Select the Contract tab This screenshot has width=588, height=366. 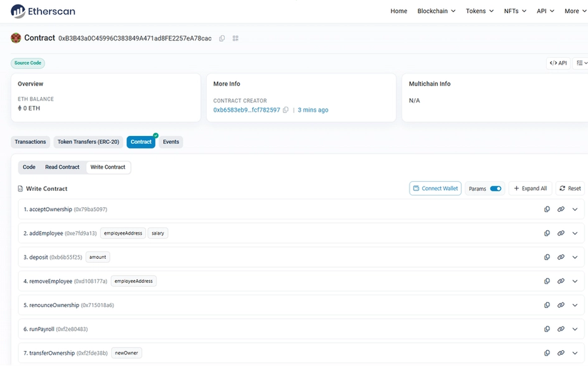[x=141, y=142]
